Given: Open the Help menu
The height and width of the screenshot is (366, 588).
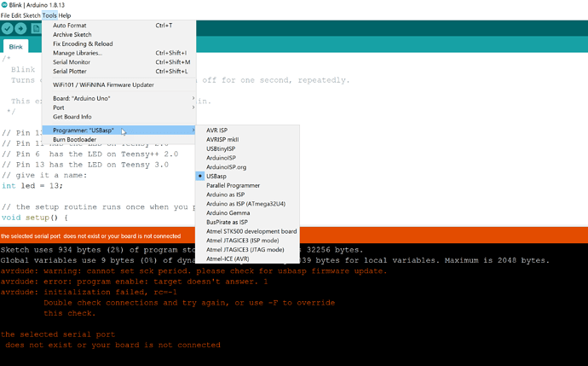Looking at the screenshot, I should click(x=65, y=15).
